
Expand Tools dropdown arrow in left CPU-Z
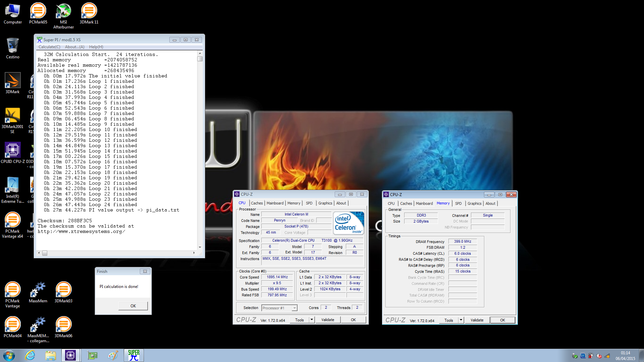(x=312, y=320)
